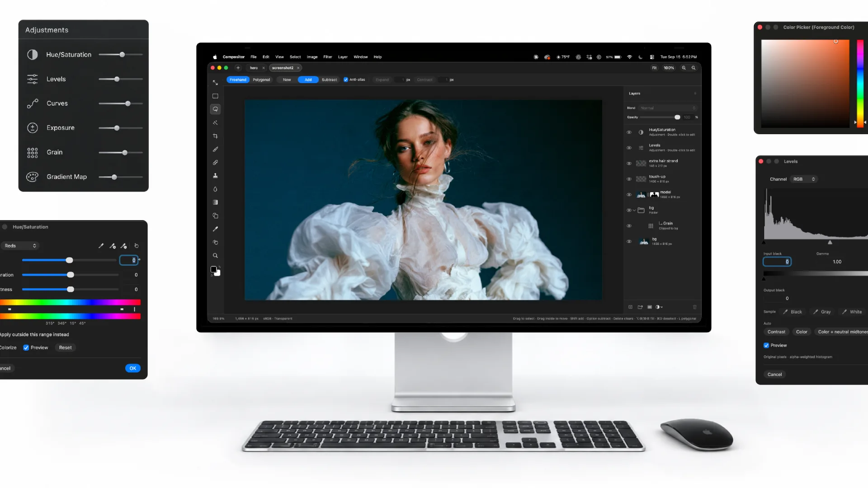Viewport: 868px width, 488px height.
Task: Open the Select menu
Action: (x=295, y=57)
